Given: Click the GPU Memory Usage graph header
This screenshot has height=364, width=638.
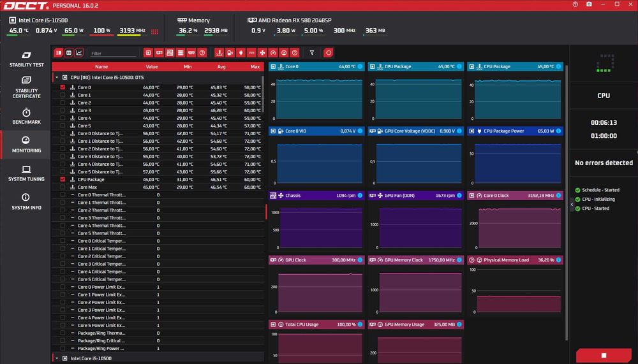Looking at the screenshot, I should 416,324.
